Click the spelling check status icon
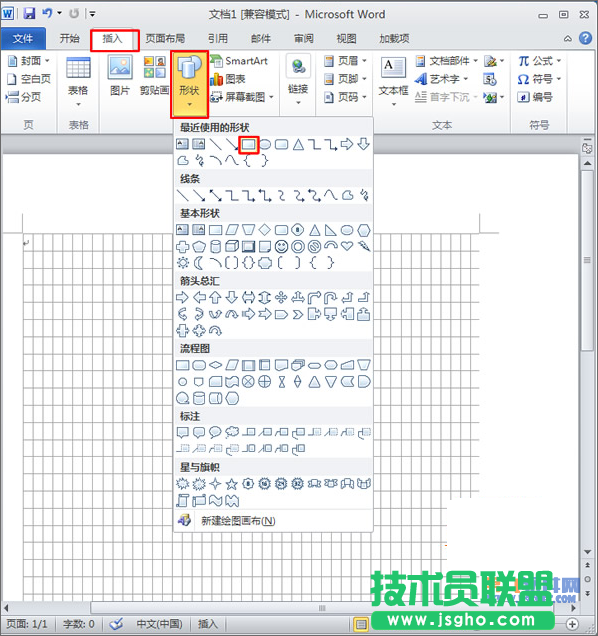Image resolution: width=598 pixels, height=636 pixels. (x=116, y=624)
